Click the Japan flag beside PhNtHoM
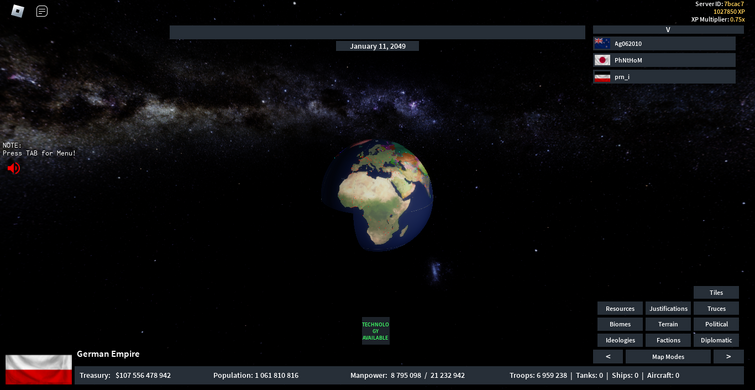Screen dimensions: 755x390 [x=602, y=60]
